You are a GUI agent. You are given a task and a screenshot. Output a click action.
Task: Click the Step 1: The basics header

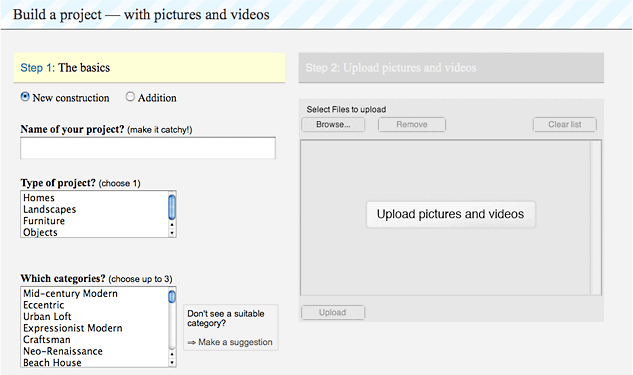(149, 68)
